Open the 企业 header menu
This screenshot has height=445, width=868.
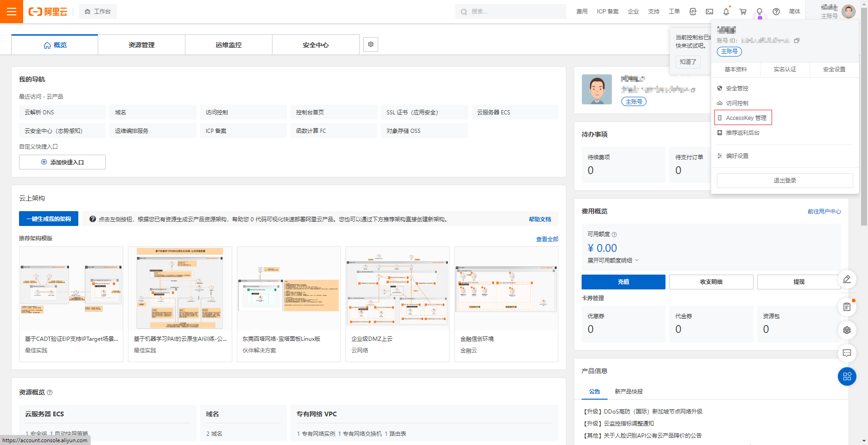(x=633, y=12)
